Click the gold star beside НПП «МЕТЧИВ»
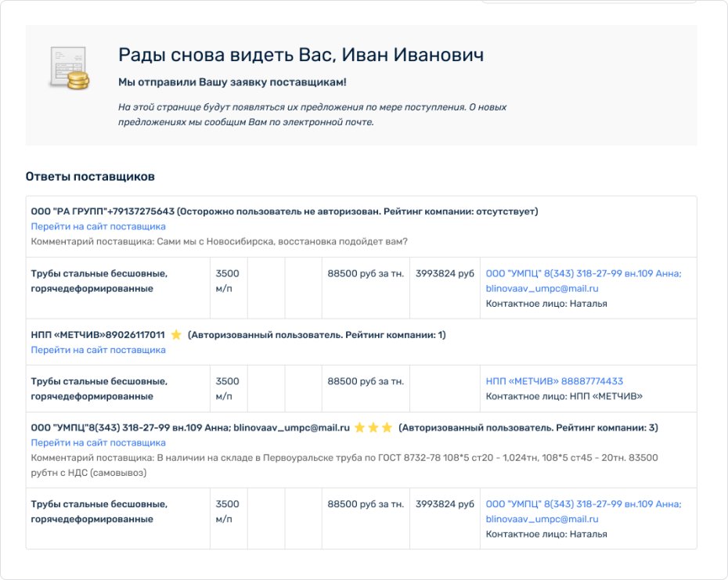 pos(176,335)
